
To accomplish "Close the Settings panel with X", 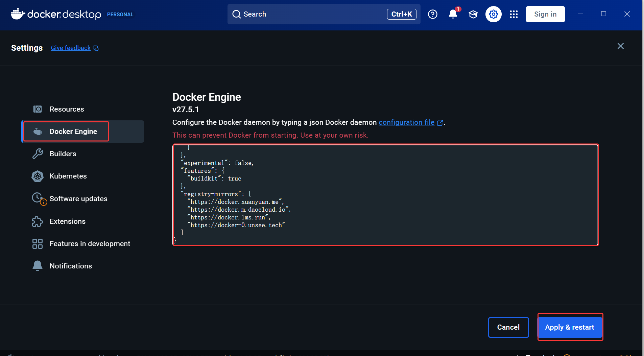I will tap(621, 46).
